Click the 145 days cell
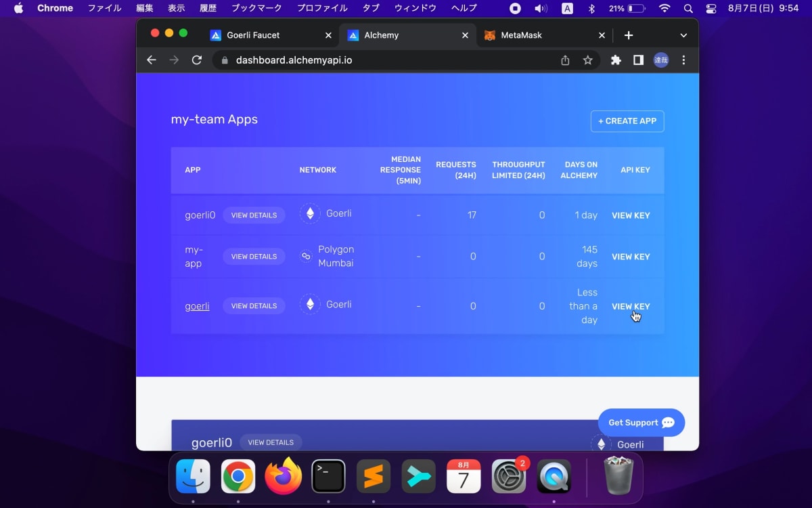812x508 pixels. pyautogui.click(x=587, y=257)
